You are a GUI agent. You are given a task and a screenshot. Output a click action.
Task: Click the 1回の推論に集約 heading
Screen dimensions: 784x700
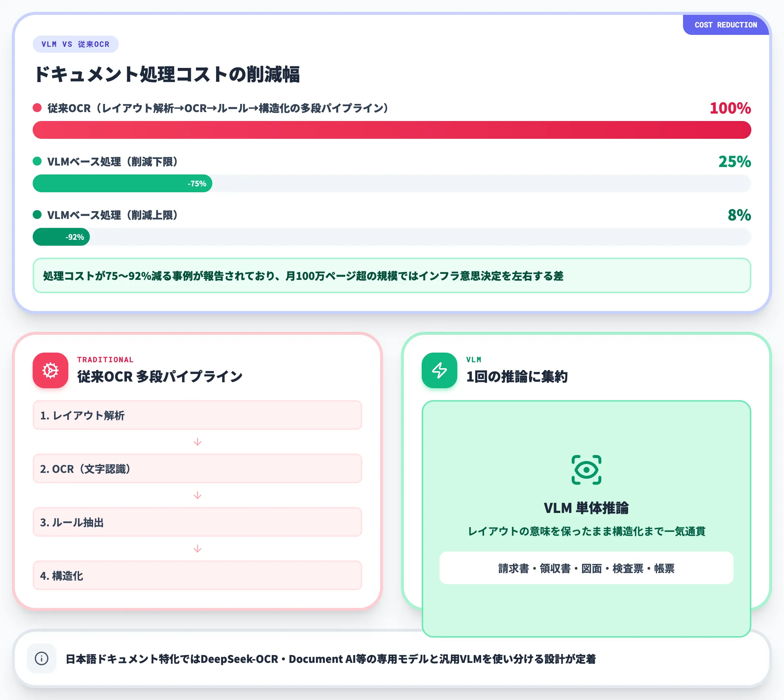[x=517, y=377]
